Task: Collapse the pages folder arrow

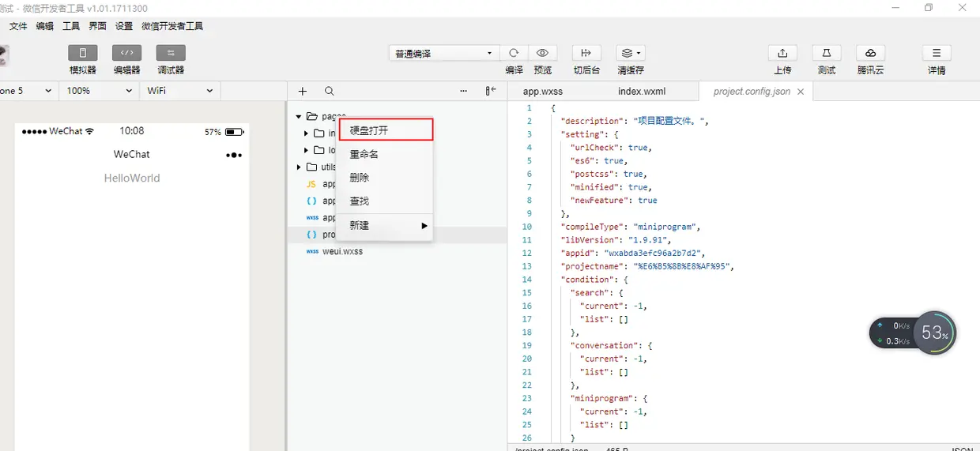Action: [299, 116]
